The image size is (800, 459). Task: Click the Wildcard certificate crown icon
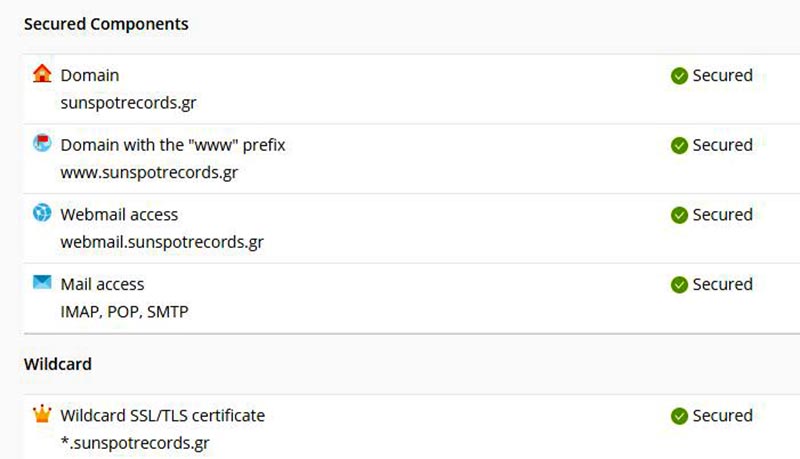42,414
